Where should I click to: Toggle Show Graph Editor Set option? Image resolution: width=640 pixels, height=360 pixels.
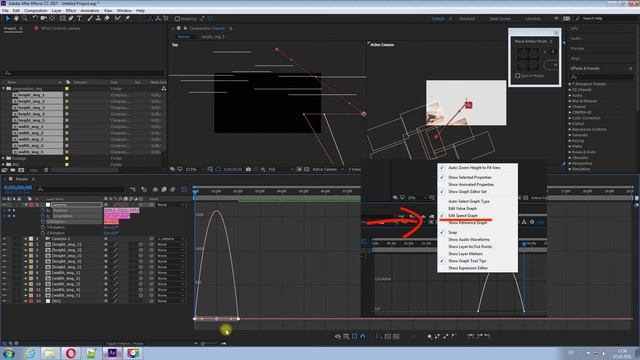pyautogui.click(x=467, y=191)
